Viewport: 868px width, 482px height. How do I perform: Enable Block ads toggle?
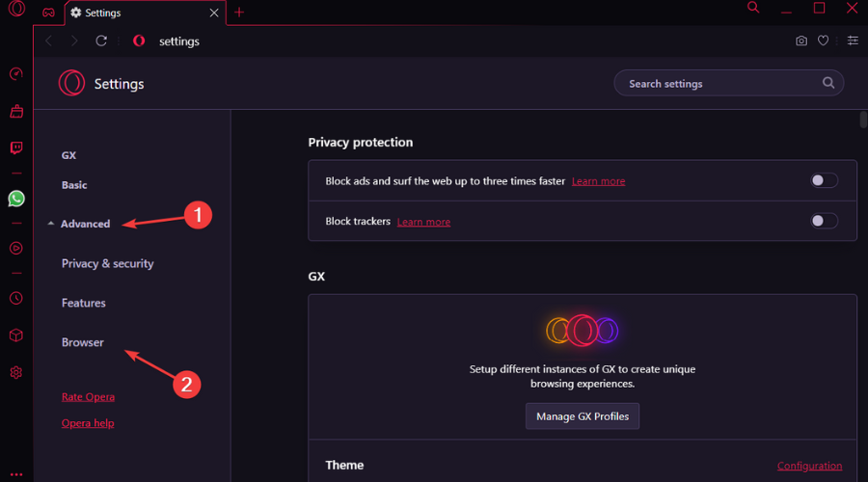pyautogui.click(x=824, y=180)
